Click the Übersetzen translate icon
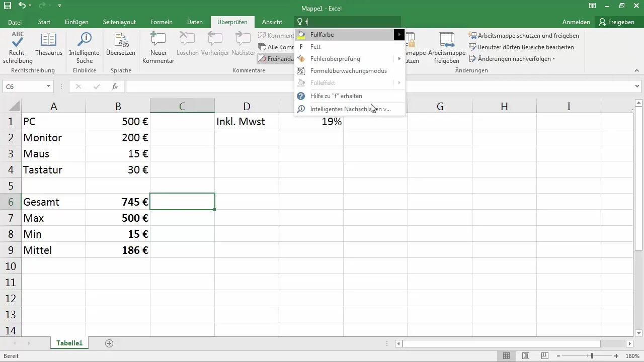Viewport: 644px width, 362px height. point(121,44)
